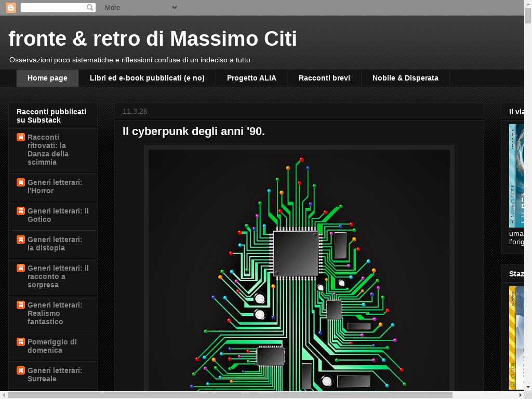Click the search magnifier icon in navbar
The width and height of the screenshot is (532, 399).
coord(90,8)
